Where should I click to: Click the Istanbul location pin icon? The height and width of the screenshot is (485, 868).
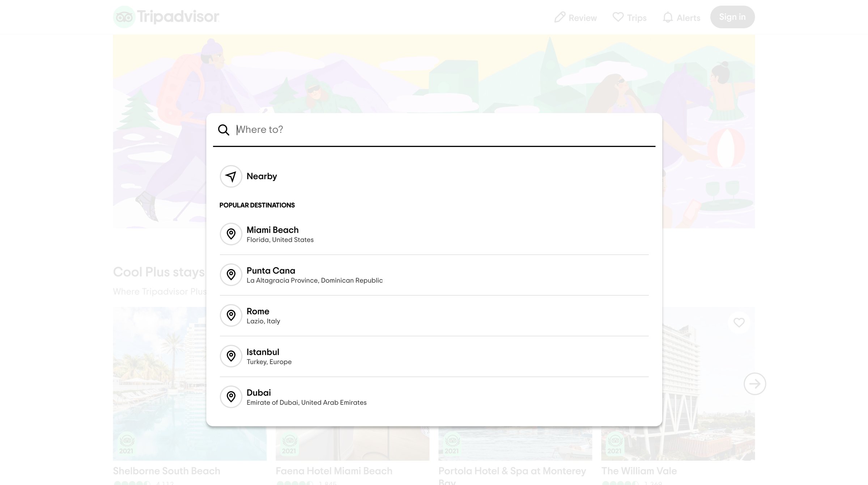pos(231,356)
